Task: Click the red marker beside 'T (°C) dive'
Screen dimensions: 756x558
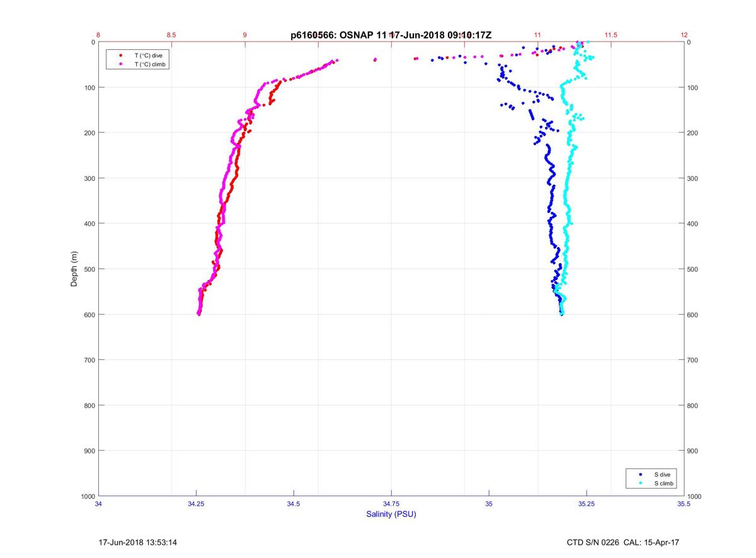Action: 120,55
